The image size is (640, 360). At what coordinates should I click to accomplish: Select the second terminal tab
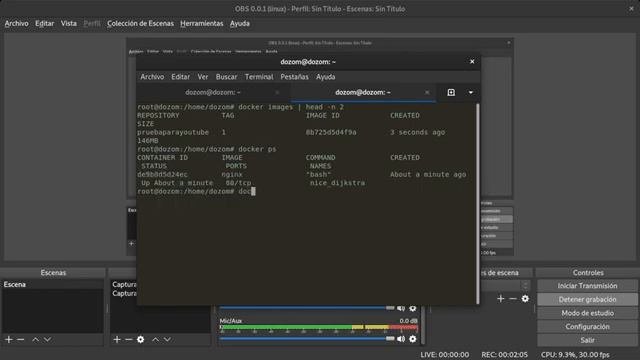(x=363, y=93)
